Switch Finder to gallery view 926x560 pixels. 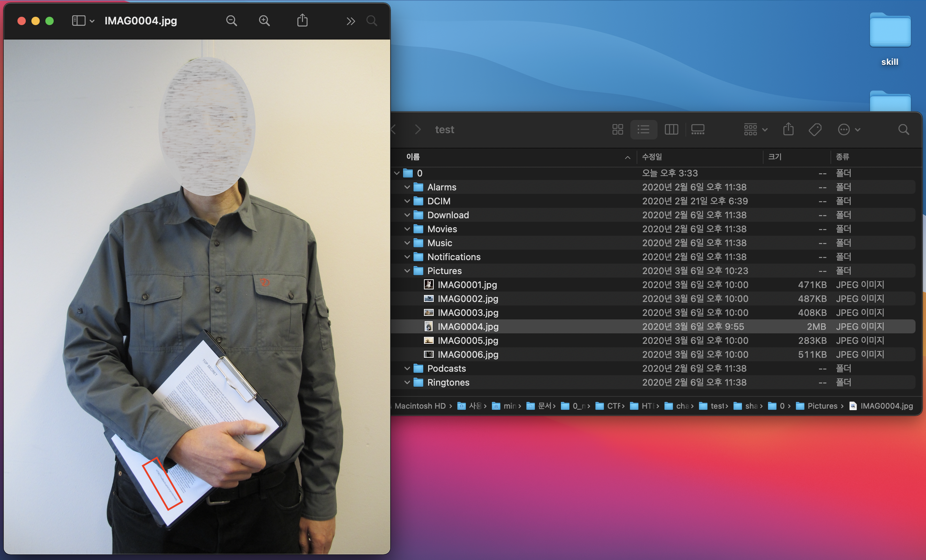pos(698,130)
